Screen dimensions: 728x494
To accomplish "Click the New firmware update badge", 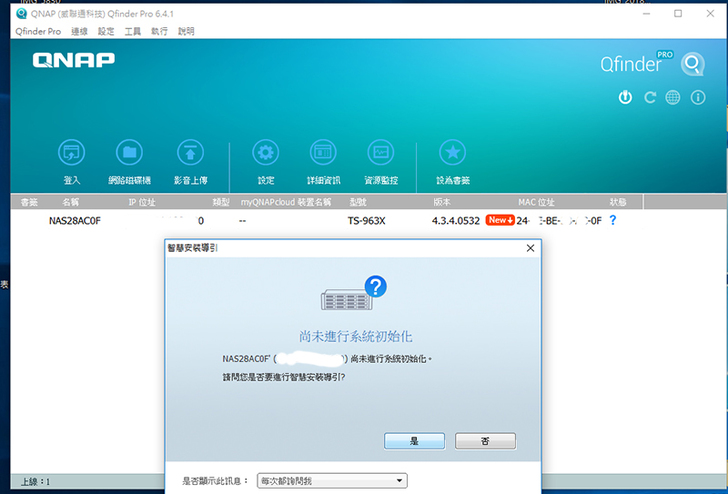I will [500, 220].
